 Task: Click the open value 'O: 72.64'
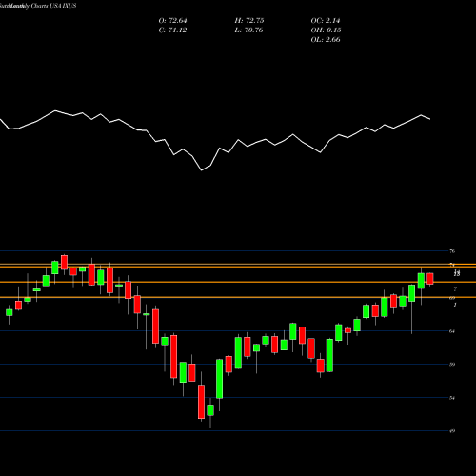(x=172, y=21)
